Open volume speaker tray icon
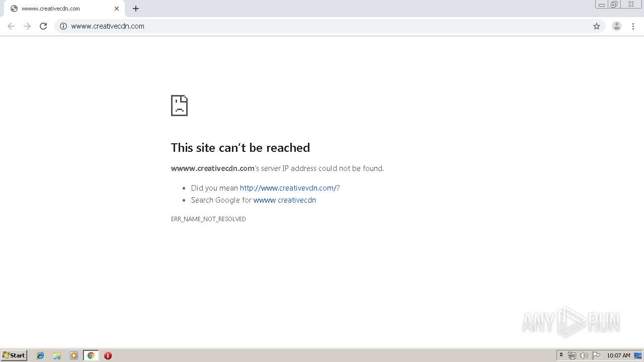644x362 pixels. (x=584, y=355)
